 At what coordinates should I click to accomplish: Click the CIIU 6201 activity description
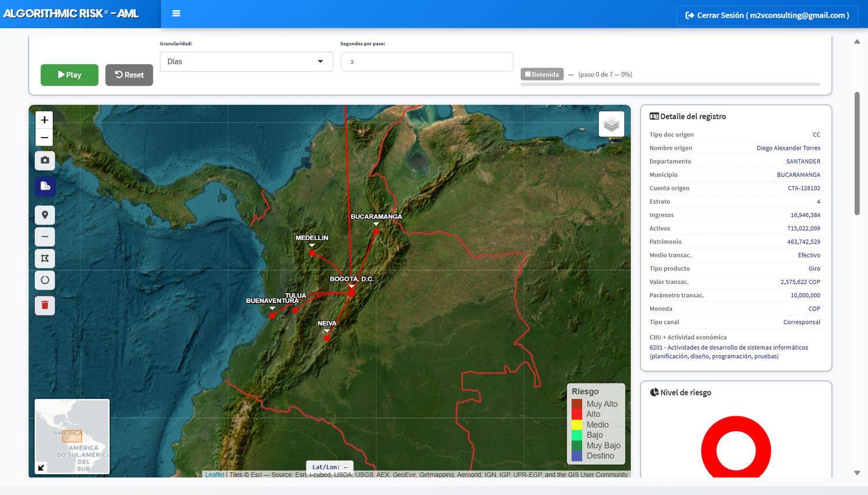tap(729, 352)
